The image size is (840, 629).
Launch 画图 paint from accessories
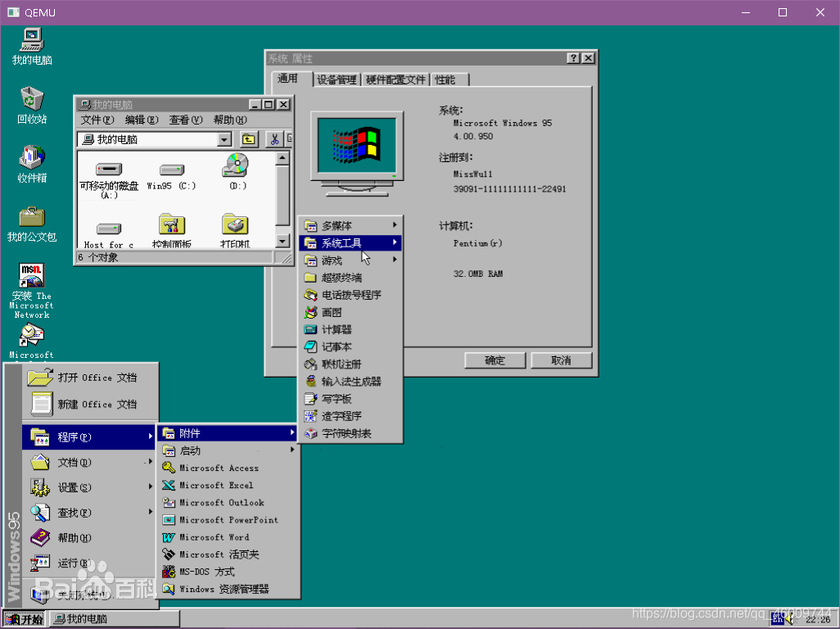(351, 312)
